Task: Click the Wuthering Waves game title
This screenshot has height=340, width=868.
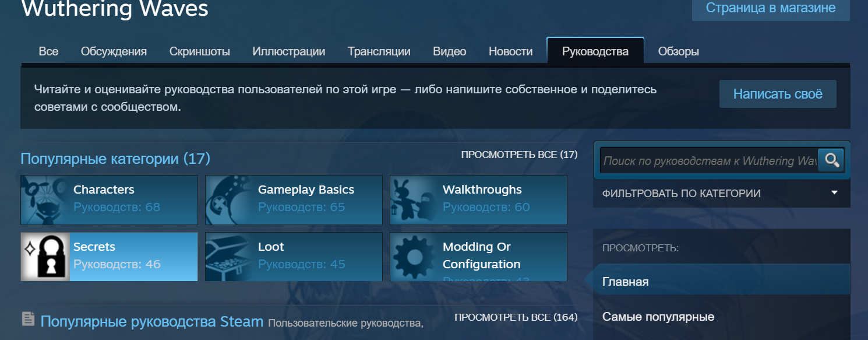Action: point(115,9)
